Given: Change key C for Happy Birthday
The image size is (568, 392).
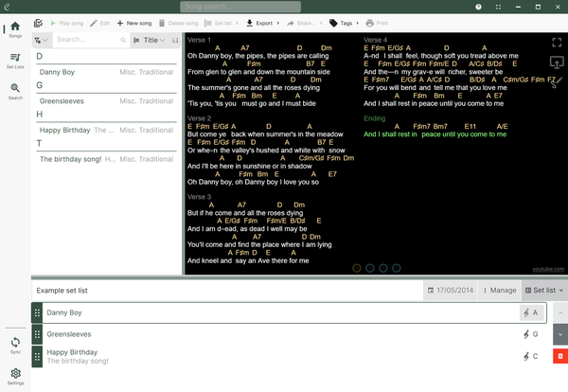Looking at the screenshot, I should [x=531, y=357].
